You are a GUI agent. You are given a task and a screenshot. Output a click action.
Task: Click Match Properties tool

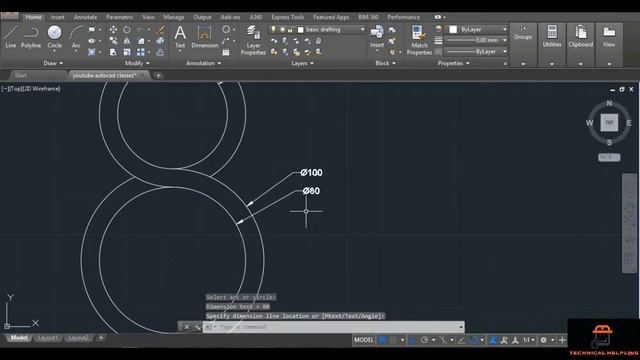[x=419, y=40]
